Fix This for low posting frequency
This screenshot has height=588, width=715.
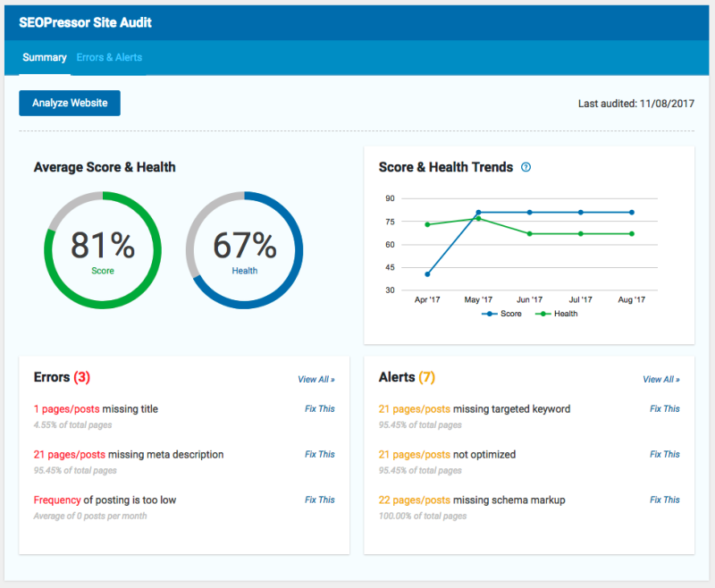(x=320, y=500)
